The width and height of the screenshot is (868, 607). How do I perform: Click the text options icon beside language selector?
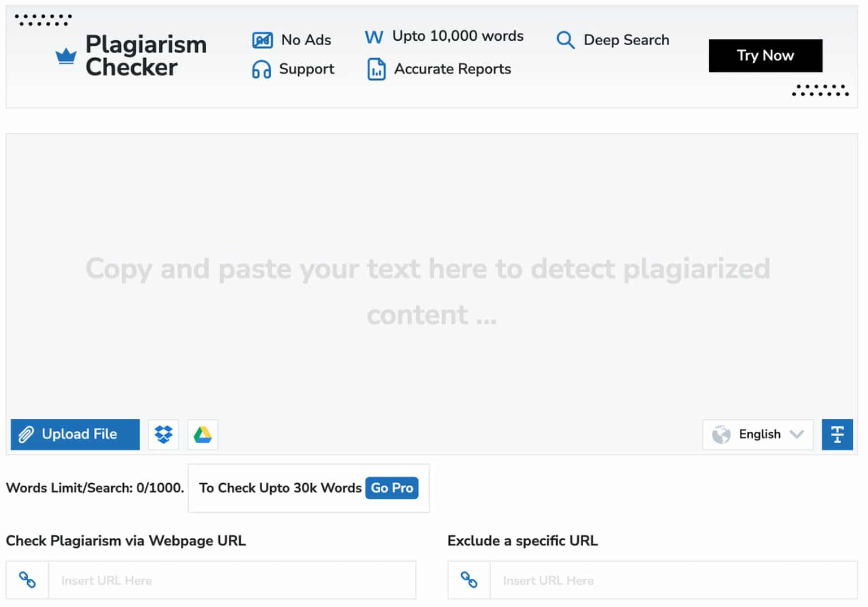[837, 434]
